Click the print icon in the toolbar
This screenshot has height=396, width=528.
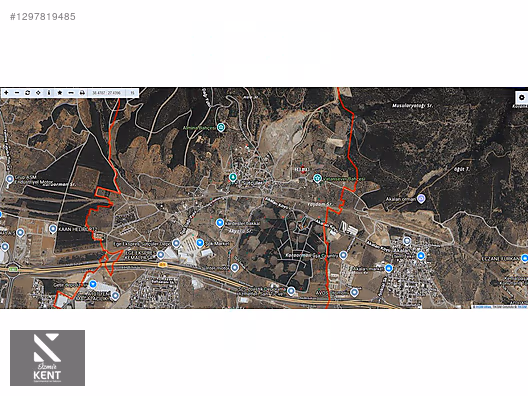coord(82,93)
